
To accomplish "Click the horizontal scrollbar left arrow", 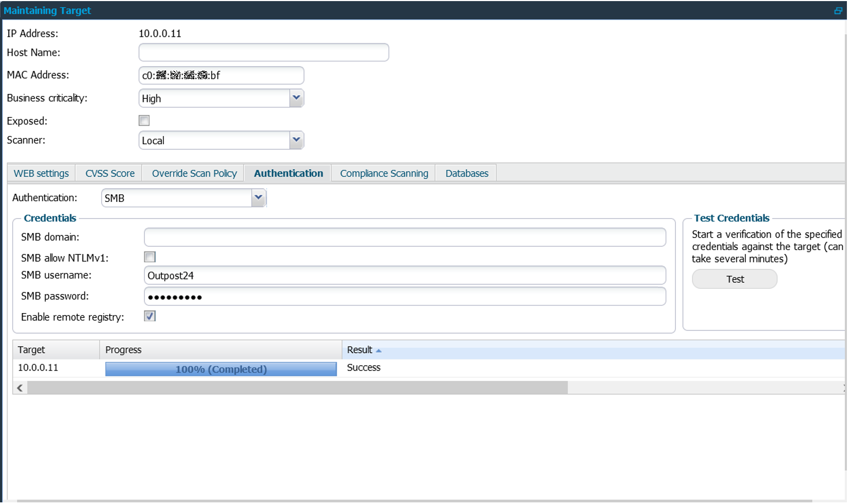I will pos(19,387).
